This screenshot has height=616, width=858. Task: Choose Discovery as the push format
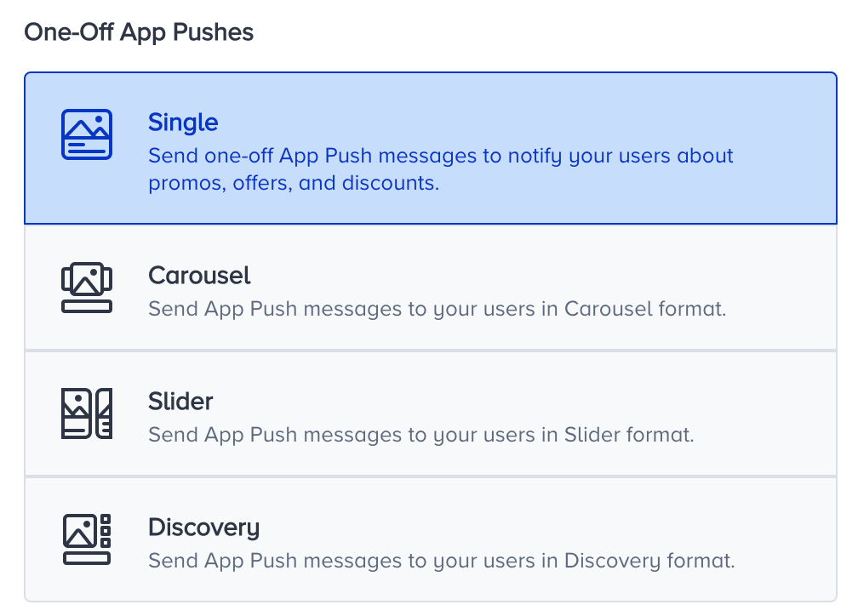[x=429, y=539]
